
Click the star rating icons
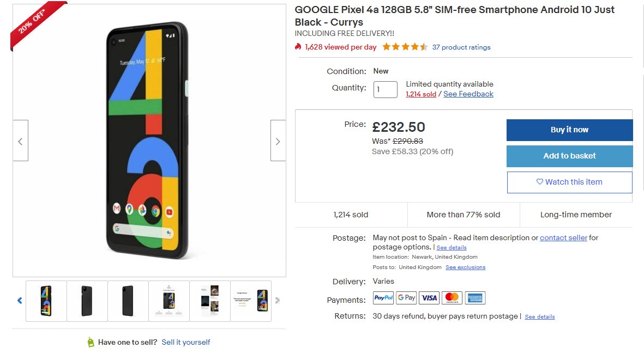click(x=405, y=47)
